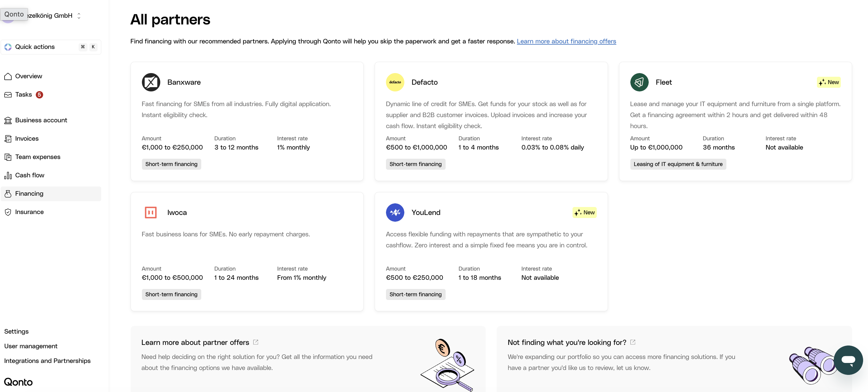
Task: Click the Tasks inbox icon
Action: (8, 94)
